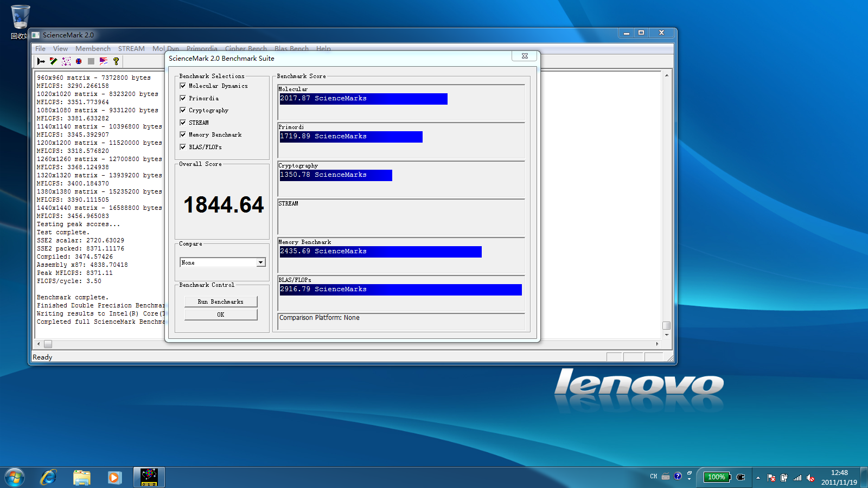Click the blue help icon in language bar
This screenshot has height=488, width=868.
[678, 476]
